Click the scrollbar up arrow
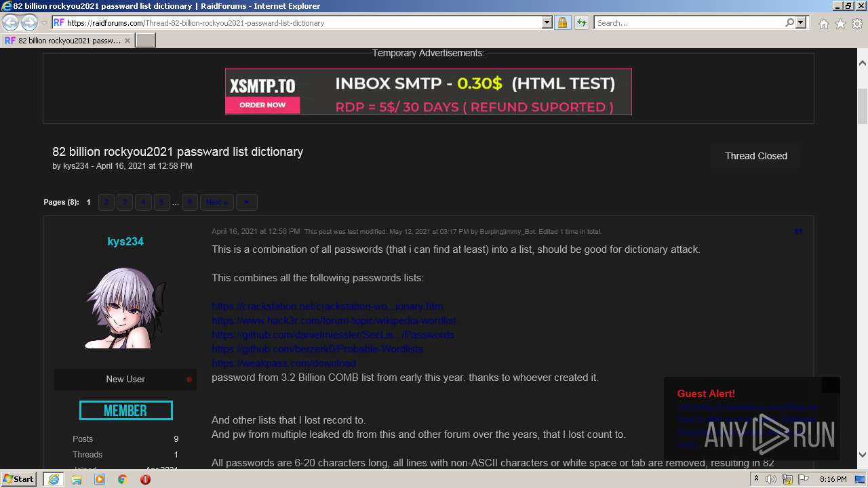This screenshot has height=488, width=868. [x=863, y=63]
